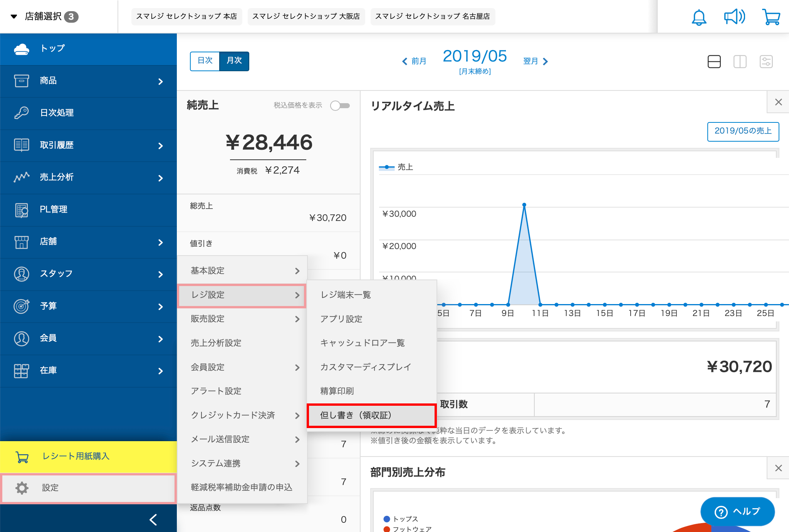Click the ¥28,446 net sales figure

(269, 142)
